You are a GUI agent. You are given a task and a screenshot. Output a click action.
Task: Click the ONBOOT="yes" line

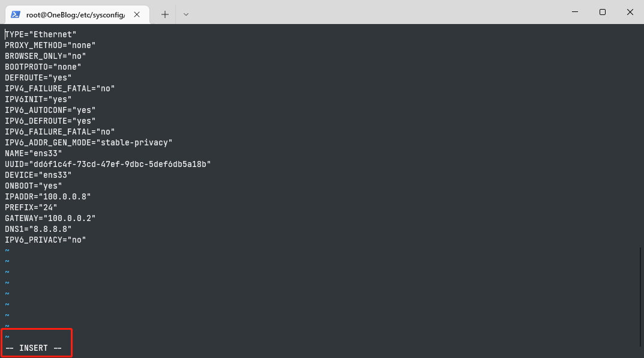pyautogui.click(x=34, y=186)
